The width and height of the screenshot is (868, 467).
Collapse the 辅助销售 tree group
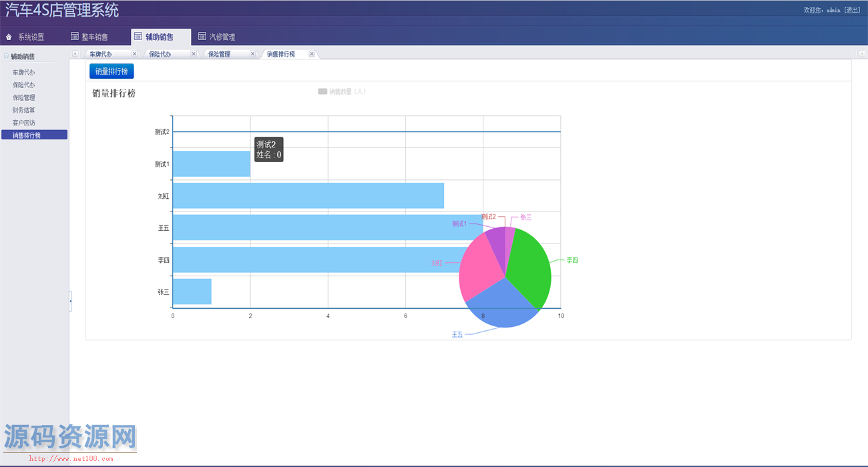click(x=6, y=56)
